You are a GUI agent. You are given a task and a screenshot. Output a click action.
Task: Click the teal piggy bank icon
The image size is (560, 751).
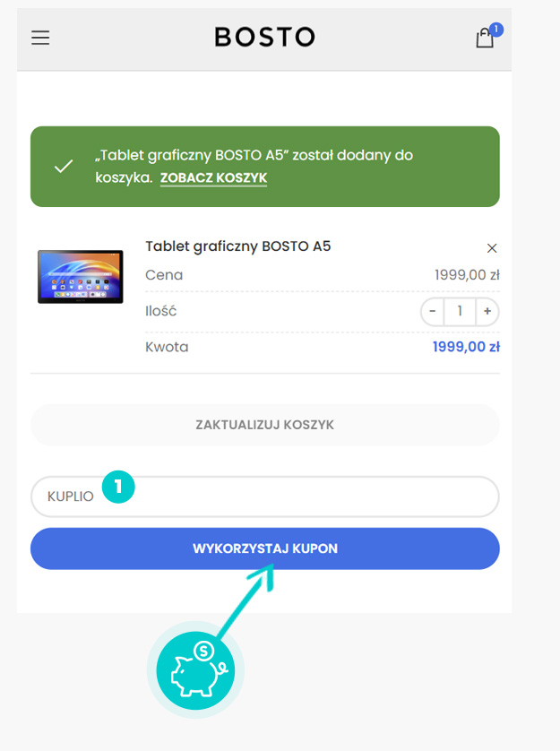click(195, 670)
